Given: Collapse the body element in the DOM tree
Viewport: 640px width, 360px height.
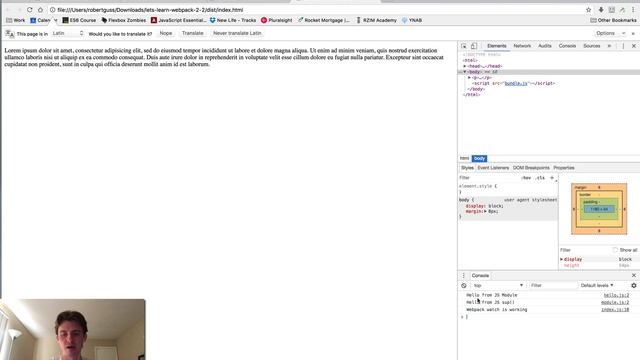Looking at the screenshot, I should pos(464,72).
